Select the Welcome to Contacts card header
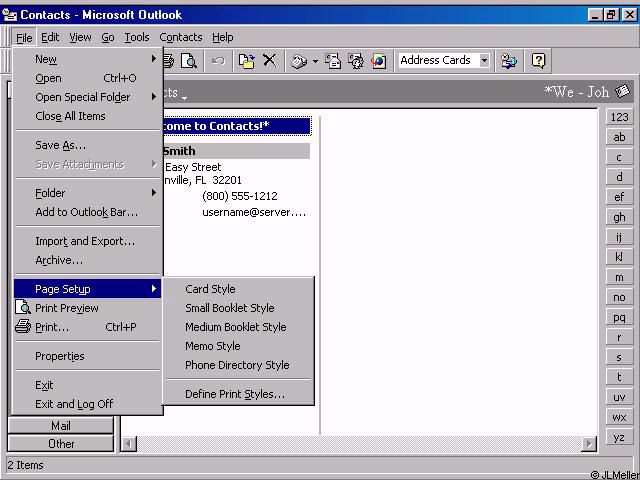Image resolution: width=640 pixels, height=480 pixels. [x=237, y=126]
